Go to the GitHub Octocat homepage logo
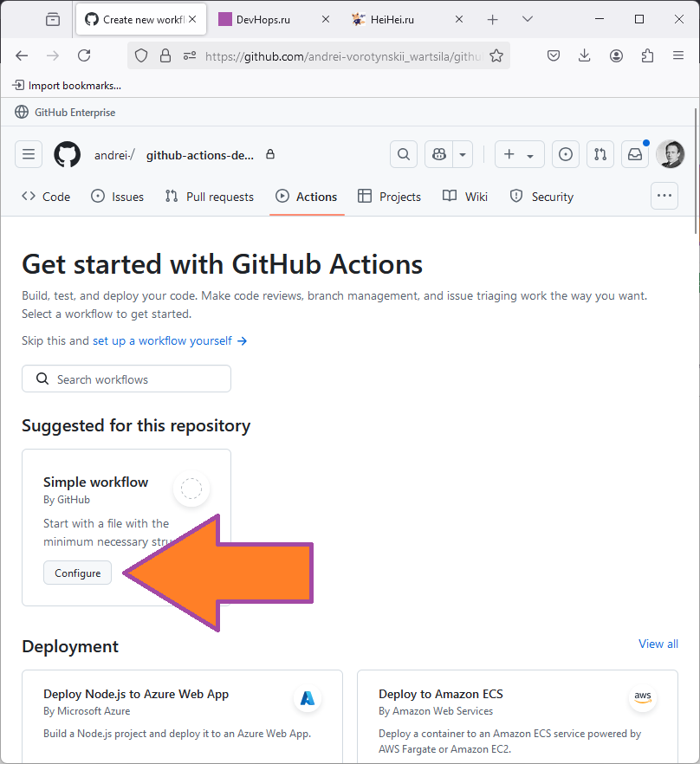The width and height of the screenshot is (700, 764). pyautogui.click(x=67, y=154)
